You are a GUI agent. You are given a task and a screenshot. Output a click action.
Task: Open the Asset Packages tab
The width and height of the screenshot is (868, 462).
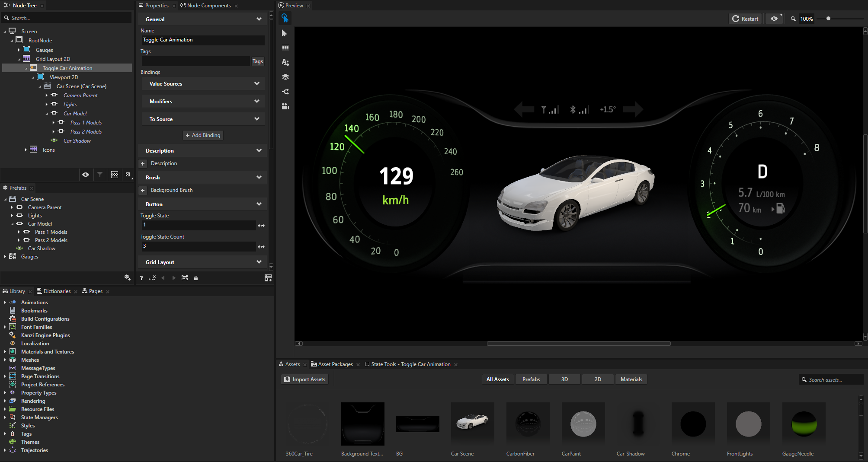[335, 364]
